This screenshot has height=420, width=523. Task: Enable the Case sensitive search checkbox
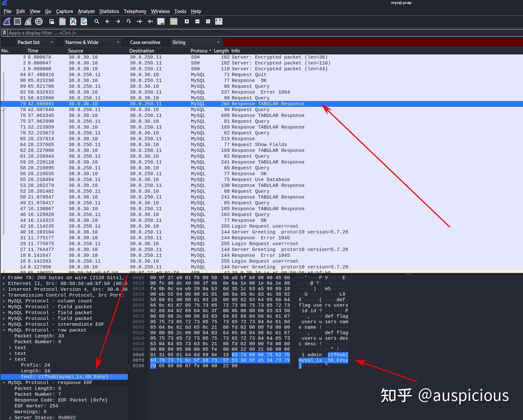click(126, 42)
